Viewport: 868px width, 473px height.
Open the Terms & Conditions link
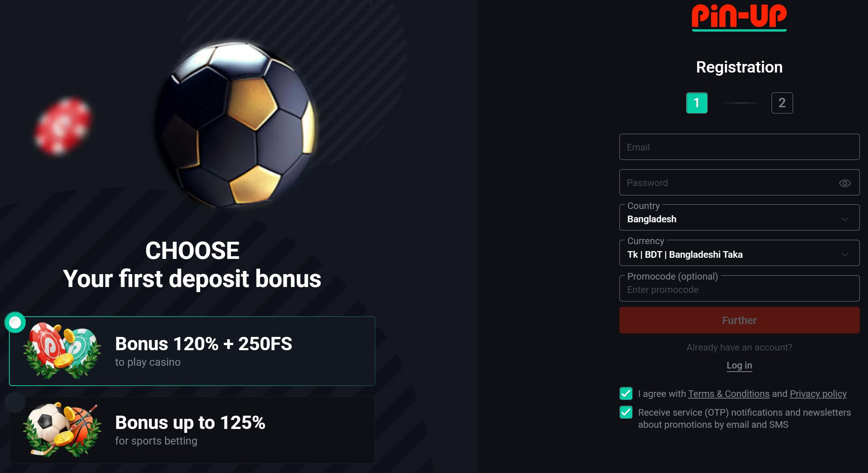pos(729,394)
